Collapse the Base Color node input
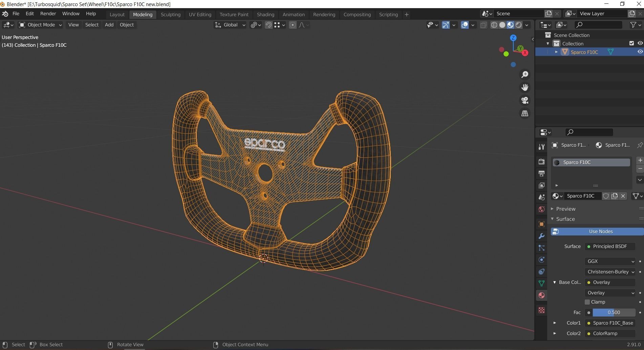644x350 pixels. click(555, 282)
